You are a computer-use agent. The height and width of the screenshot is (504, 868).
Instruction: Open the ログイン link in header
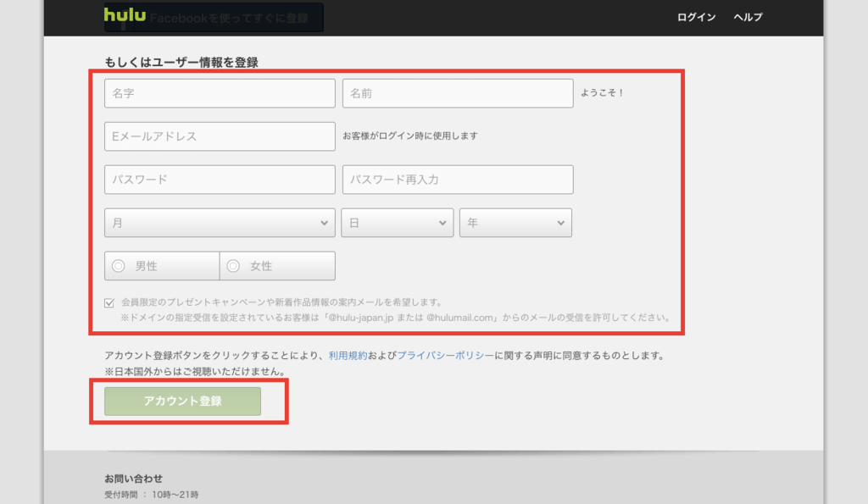(x=696, y=17)
